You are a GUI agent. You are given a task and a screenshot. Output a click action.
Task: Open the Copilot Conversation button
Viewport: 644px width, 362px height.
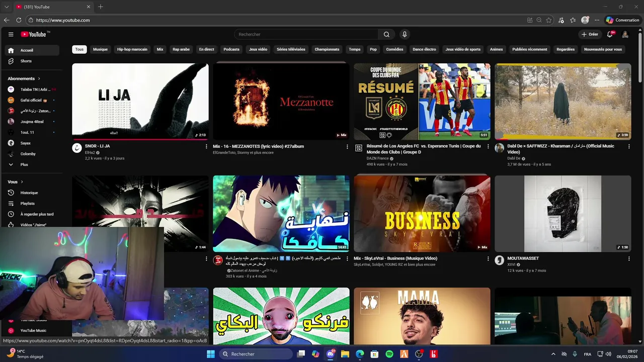click(623, 20)
